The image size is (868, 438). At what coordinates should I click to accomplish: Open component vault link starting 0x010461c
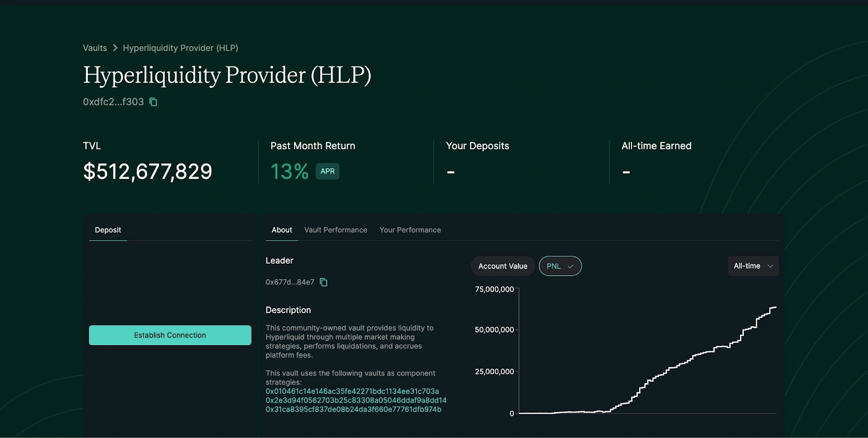pyautogui.click(x=352, y=391)
